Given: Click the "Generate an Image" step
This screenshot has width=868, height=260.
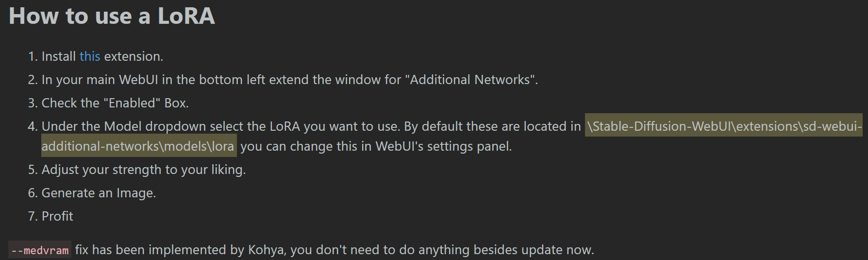Looking at the screenshot, I should (99, 193).
